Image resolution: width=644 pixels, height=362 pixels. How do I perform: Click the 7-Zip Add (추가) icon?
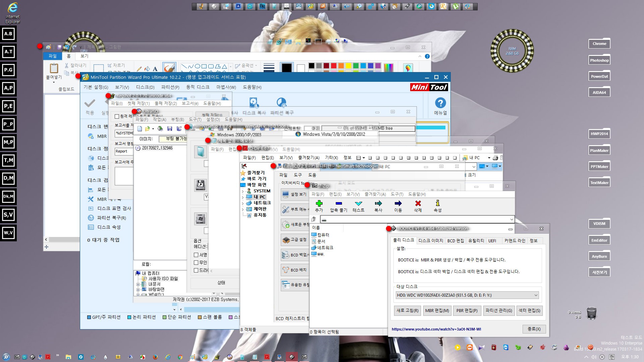click(x=319, y=203)
